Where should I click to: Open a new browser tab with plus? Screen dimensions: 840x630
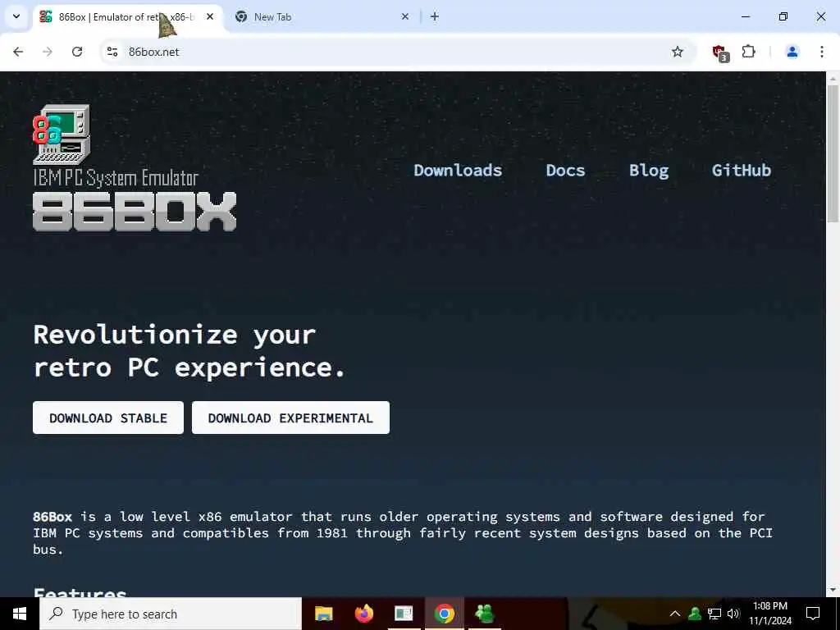coord(435,16)
